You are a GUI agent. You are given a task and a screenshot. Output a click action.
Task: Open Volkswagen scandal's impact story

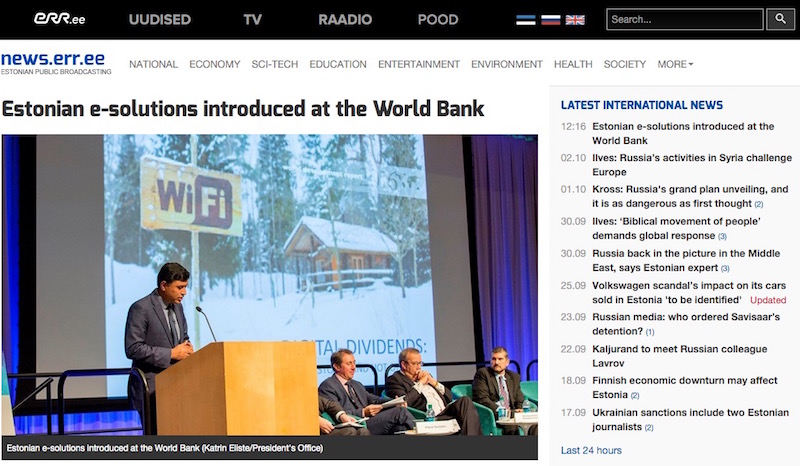click(689, 292)
